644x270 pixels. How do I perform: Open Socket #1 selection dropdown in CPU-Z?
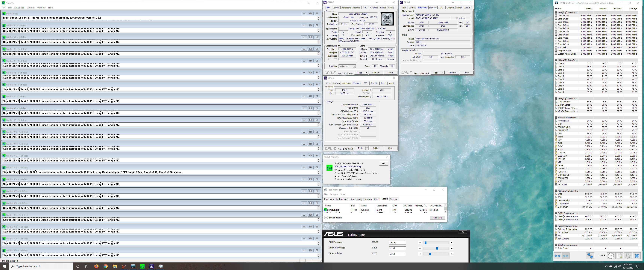tap(347, 66)
